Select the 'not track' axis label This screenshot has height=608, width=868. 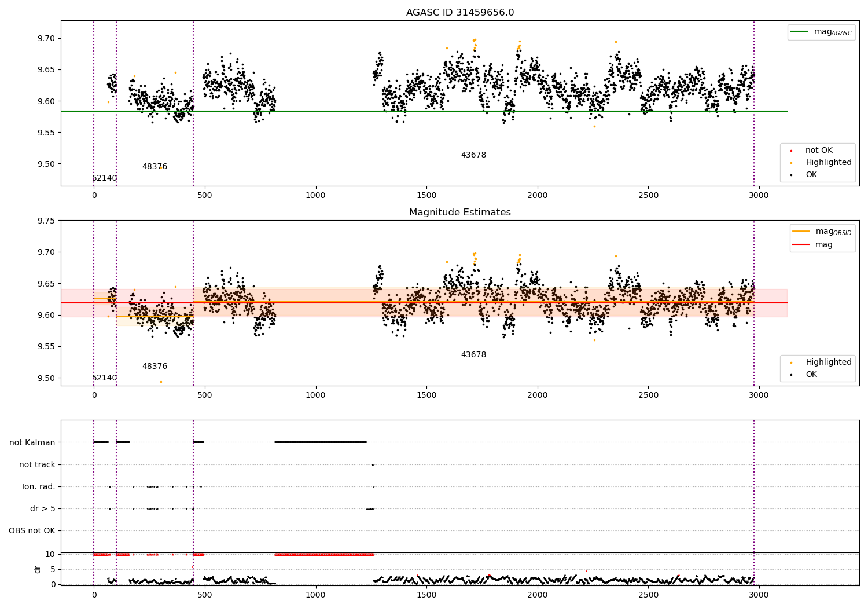point(37,464)
